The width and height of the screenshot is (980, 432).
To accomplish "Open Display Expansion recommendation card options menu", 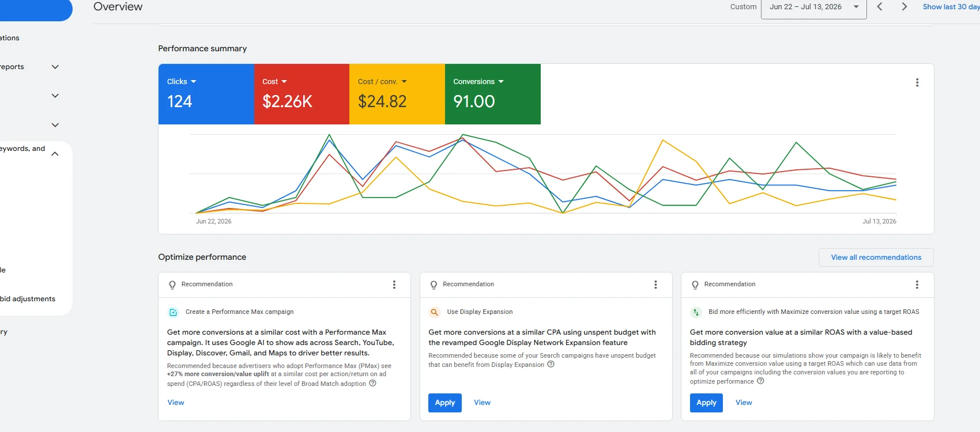I will point(655,285).
